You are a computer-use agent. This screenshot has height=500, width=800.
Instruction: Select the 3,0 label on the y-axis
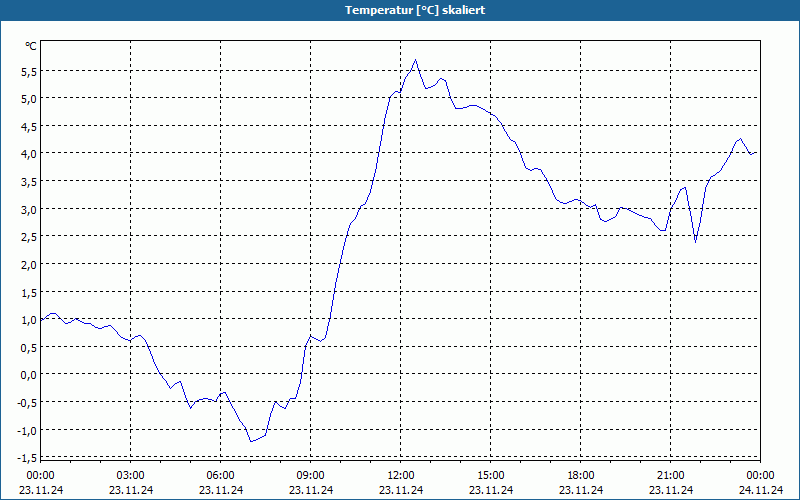(29, 210)
